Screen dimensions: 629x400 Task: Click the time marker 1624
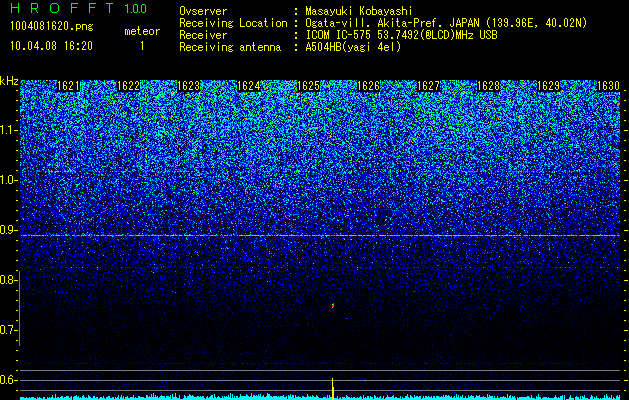point(248,86)
